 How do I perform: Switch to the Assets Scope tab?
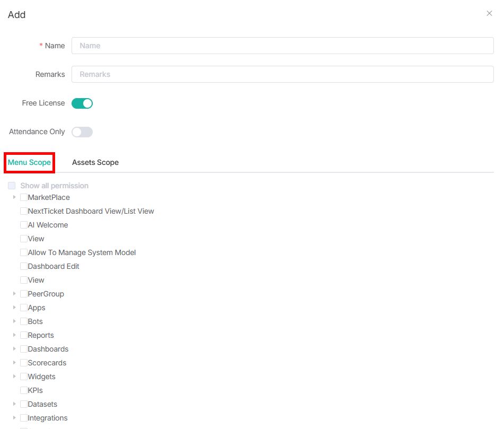(x=95, y=162)
